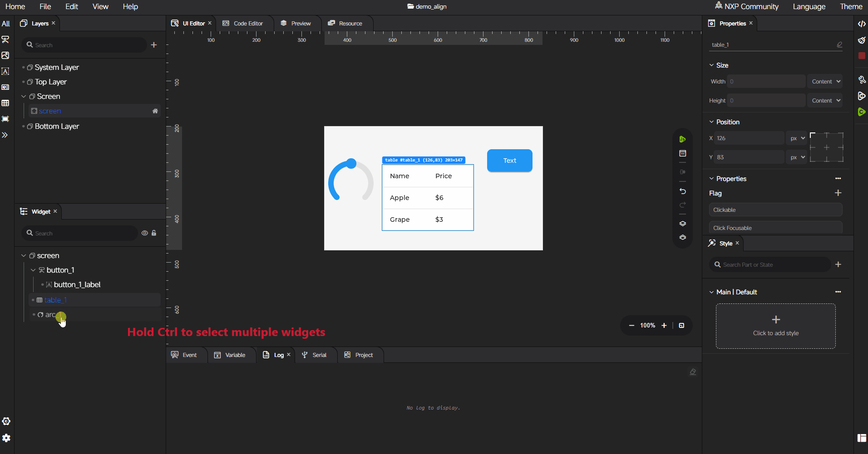
Task: Open the View menu
Action: point(100,6)
